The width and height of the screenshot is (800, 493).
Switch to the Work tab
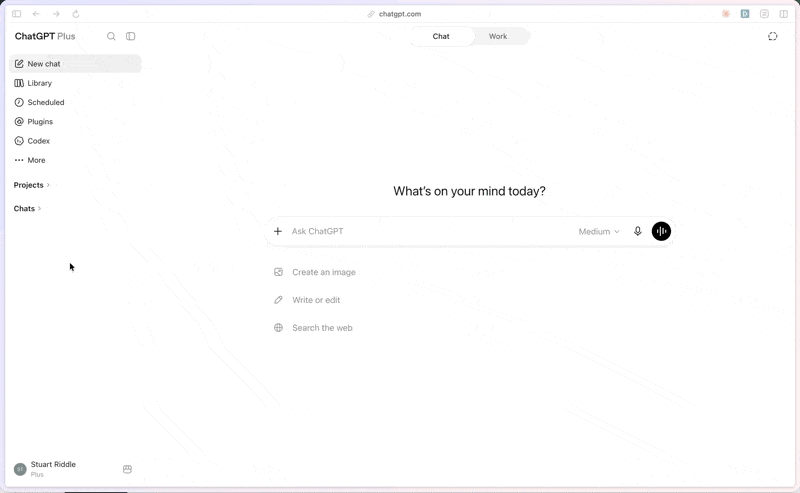498,36
